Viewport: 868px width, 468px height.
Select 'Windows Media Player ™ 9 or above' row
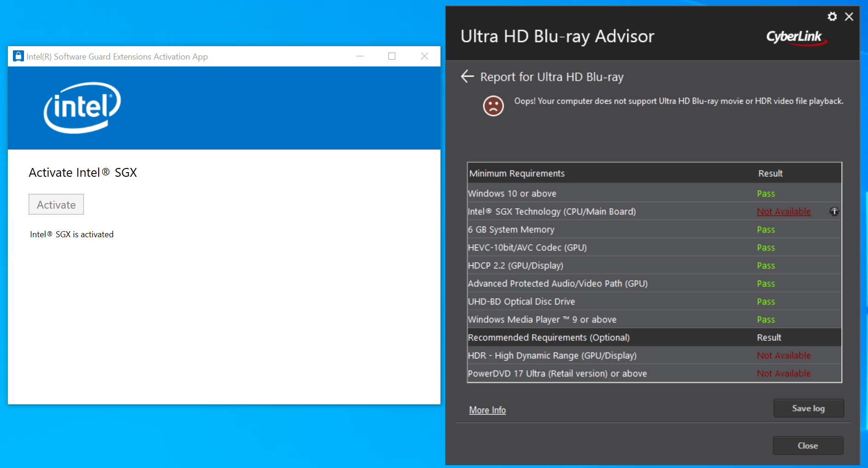(x=654, y=319)
